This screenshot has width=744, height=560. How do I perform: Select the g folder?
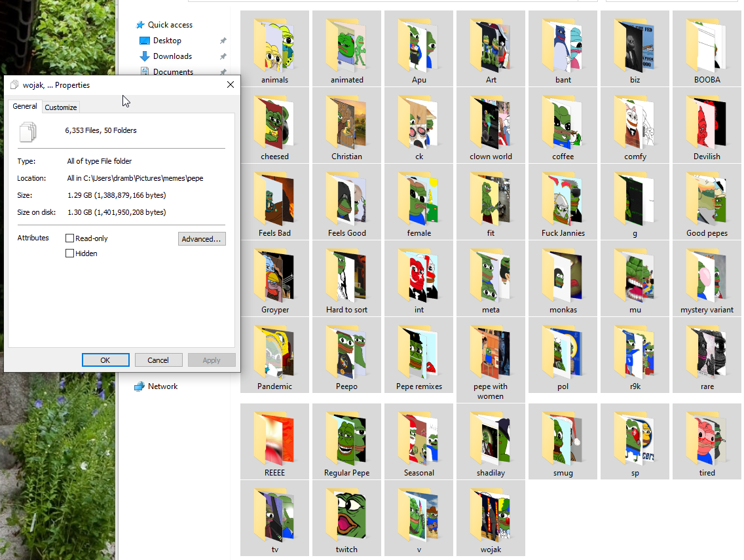click(635, 202)
